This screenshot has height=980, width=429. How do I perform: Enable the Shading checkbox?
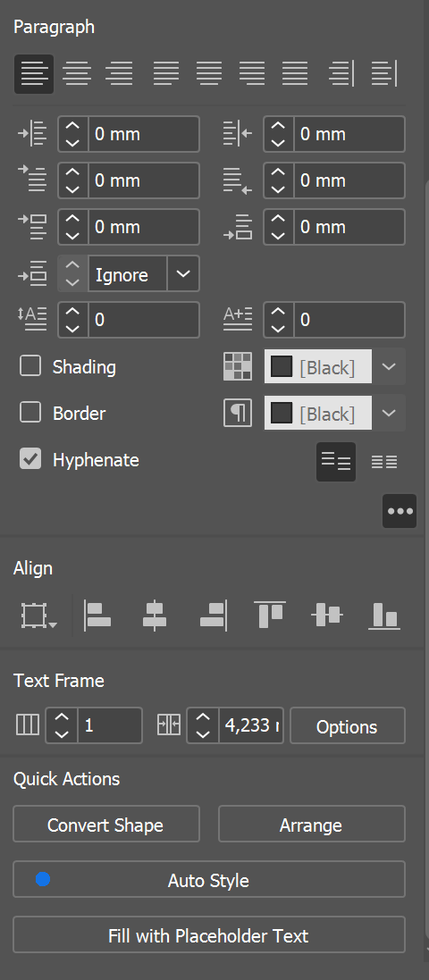[x=30, y=366]
